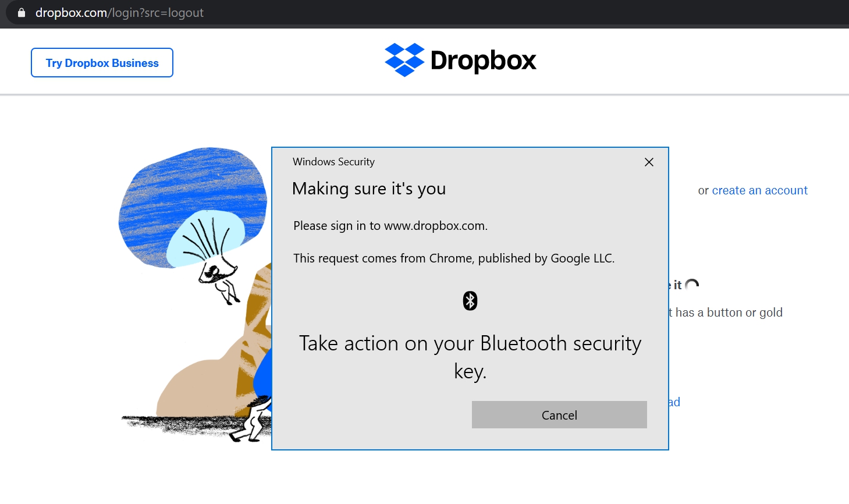Image resolution: width=849 pixels, height=504 pixels.
Task: Click the Bluetooth icon in the dialog
Action: point(470,301)
